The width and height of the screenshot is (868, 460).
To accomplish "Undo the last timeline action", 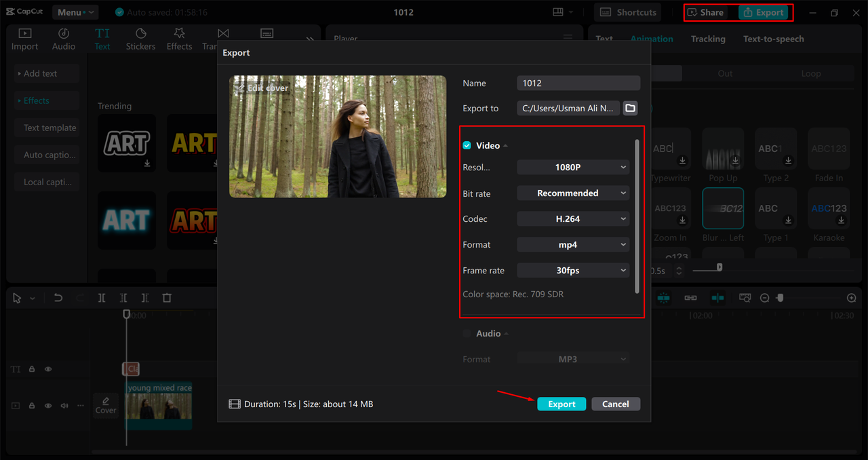I will point(58,298).
